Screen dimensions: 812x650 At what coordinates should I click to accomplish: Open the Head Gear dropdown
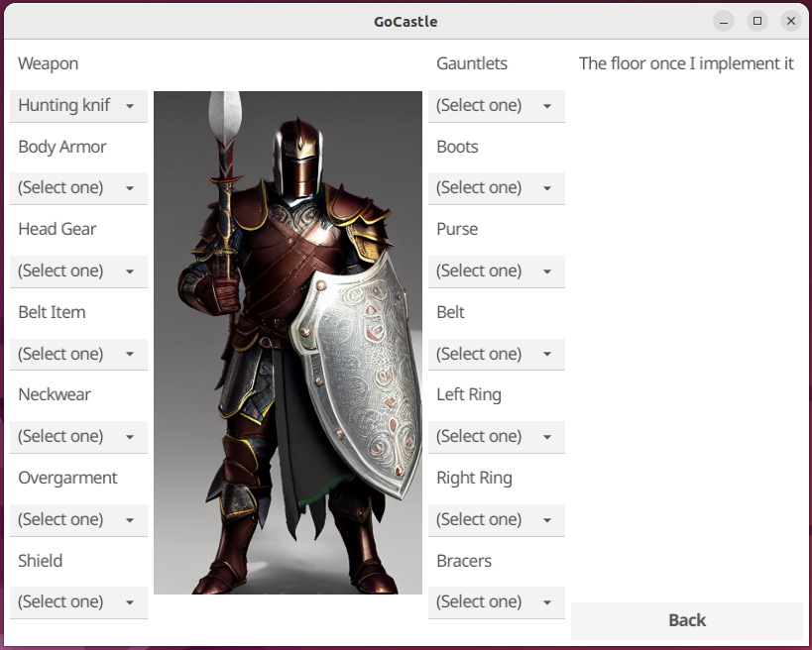tap(78, 271)
